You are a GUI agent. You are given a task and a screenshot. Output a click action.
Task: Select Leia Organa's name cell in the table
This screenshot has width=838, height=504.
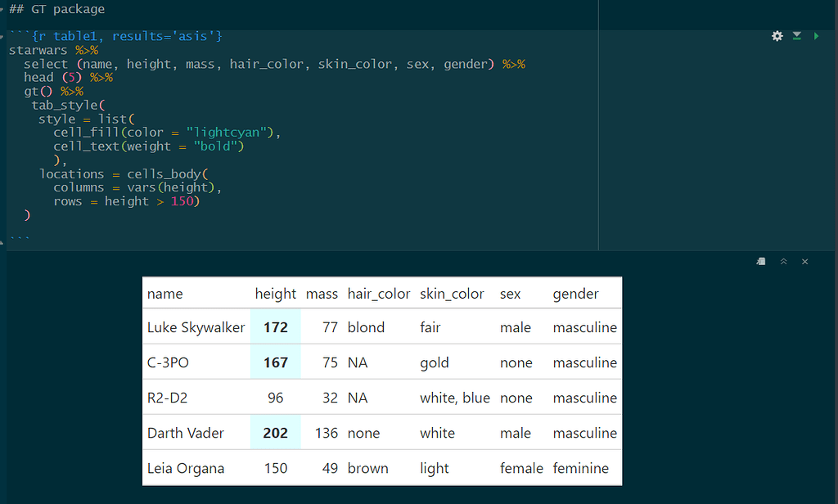[186, 468]
